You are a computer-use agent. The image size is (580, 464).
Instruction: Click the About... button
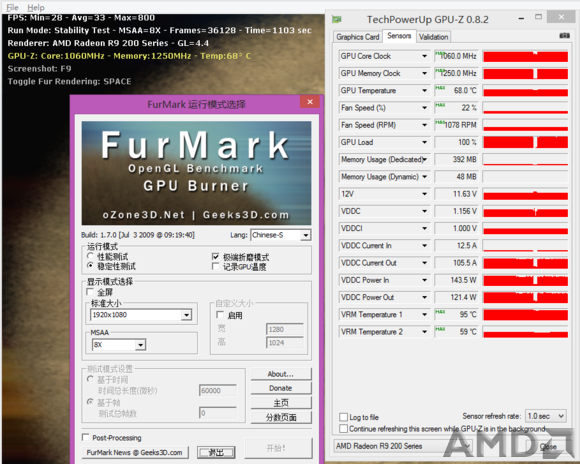pyautogui.click(x=281, y=374)
